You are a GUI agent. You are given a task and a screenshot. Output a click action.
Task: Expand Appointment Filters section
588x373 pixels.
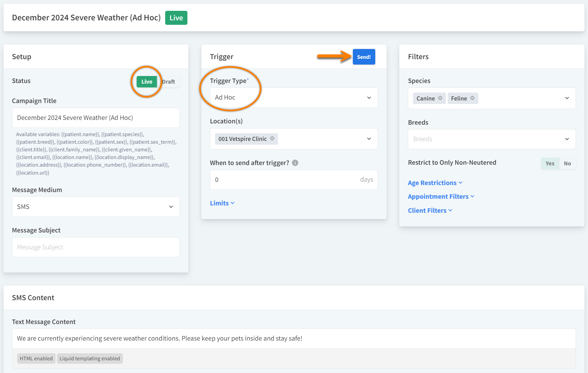click(441, 197)
